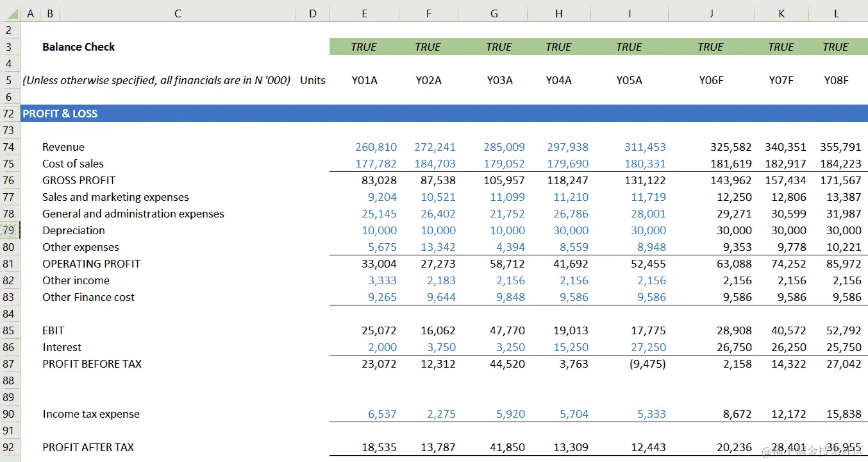Click the financials-in-N'000 note cell

[x=156, y=80]
